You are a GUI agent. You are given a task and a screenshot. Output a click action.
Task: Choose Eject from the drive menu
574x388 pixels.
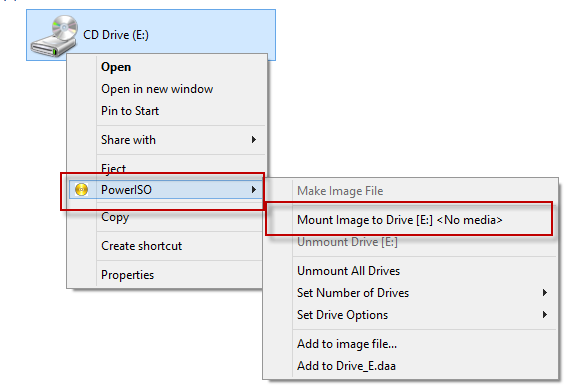pos(113,169)
